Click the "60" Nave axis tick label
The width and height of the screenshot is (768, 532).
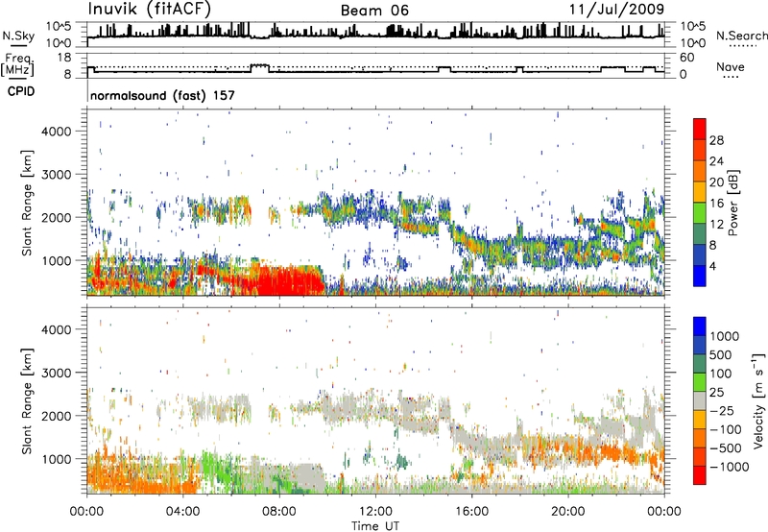click(686, 58)
